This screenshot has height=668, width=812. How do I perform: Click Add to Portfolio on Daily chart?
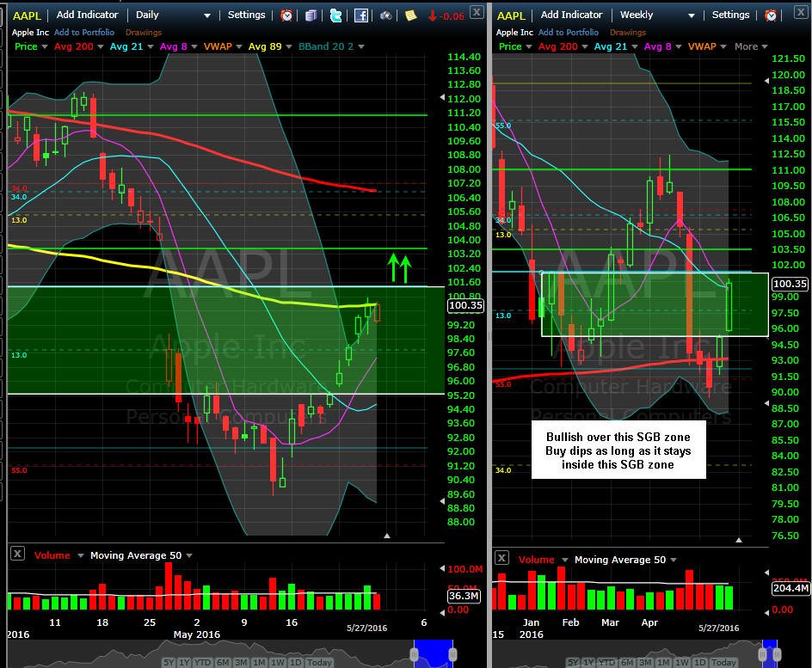tap(84, 32)
